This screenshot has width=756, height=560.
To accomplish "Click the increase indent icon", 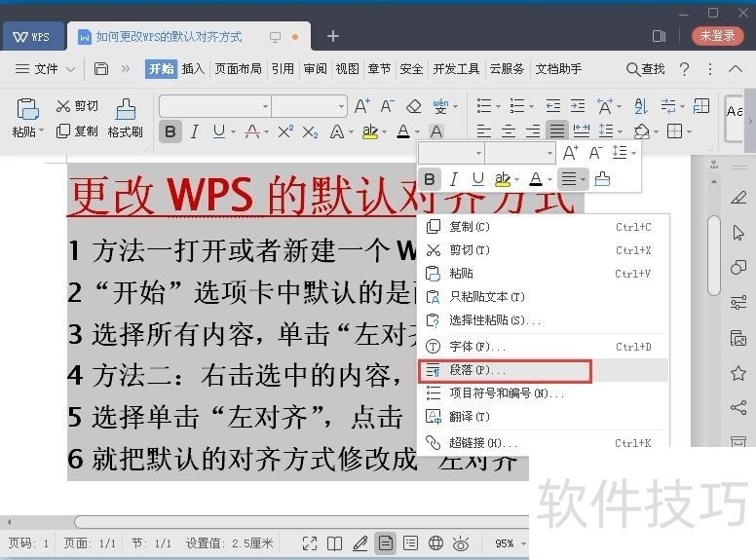I will pyautogui.click(x=578, y=105).
